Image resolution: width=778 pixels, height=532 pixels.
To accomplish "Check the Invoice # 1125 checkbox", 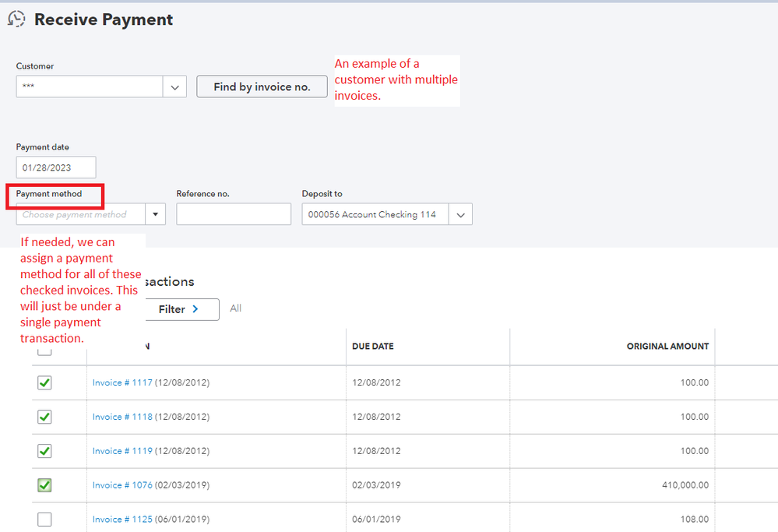I will pos(44,519).
